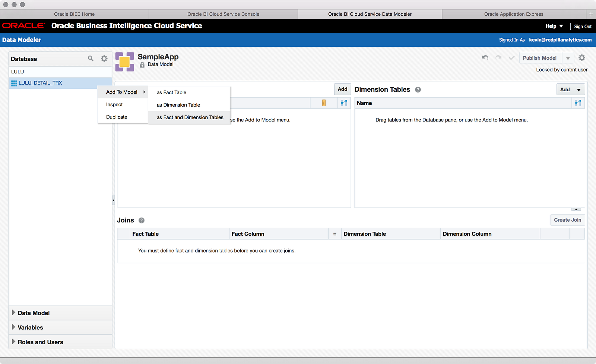Screen dimensions: 596x364
Task: Click the LULU_DETAIL_TRX table grid icon
Action: pyautogui.click(x=14, y=83)
